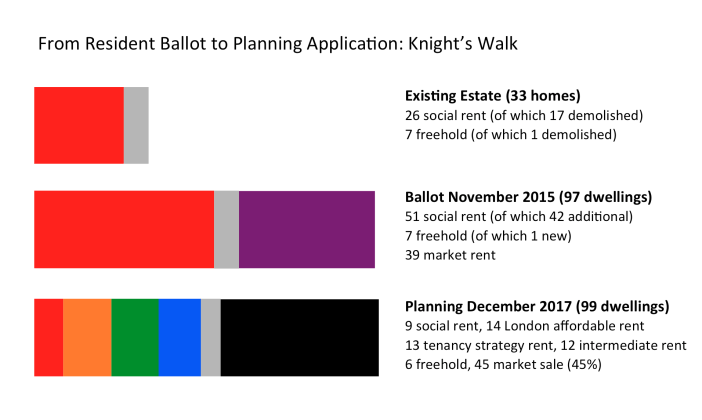Select the grey segment of Existing Estate bar
This screenshot has height=420, width=702.
click(136, 125)
